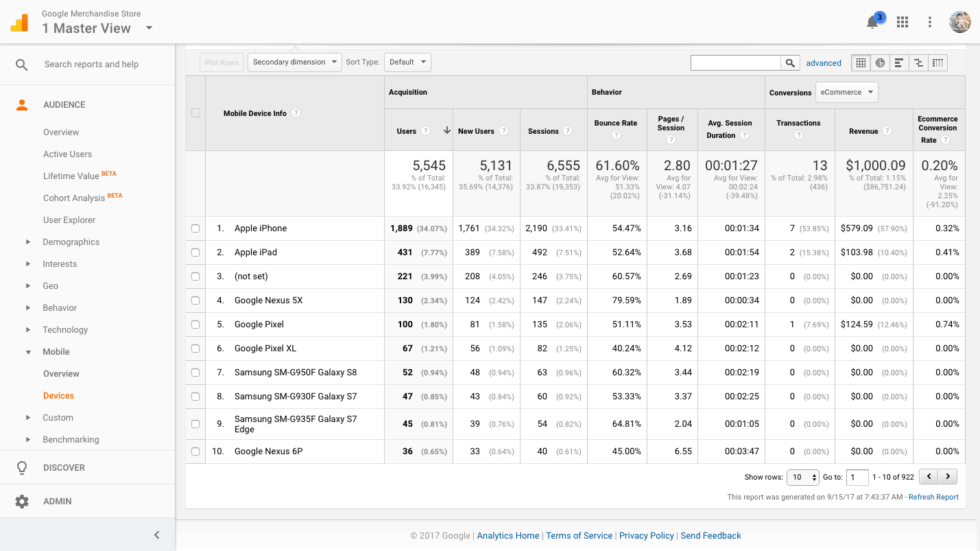Click the Refresh Report link

point(933,497)
